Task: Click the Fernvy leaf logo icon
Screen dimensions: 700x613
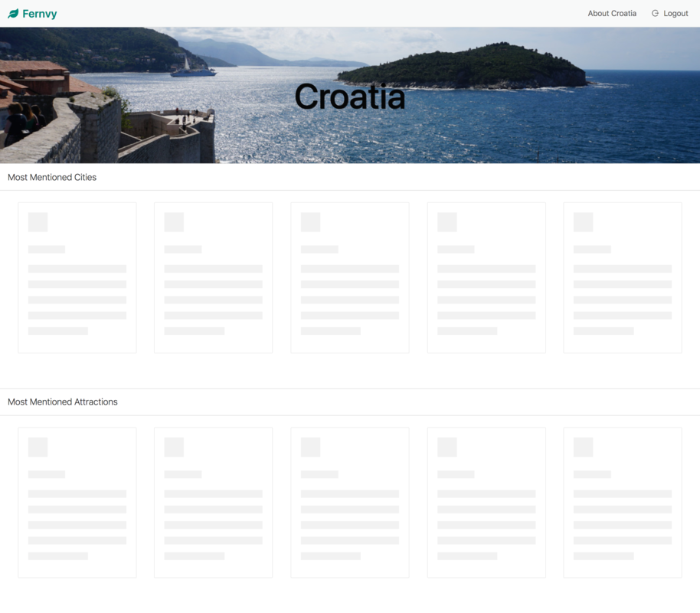Action: pos(13,14)
